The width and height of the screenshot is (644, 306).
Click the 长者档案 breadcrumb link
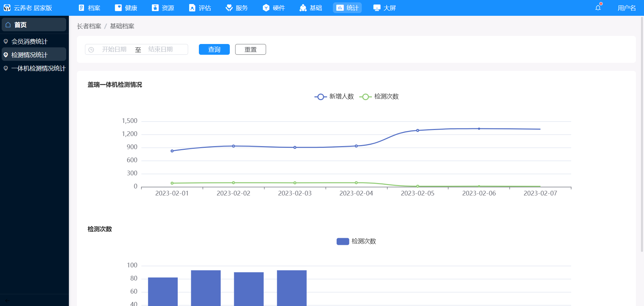[x=89, y=26]
